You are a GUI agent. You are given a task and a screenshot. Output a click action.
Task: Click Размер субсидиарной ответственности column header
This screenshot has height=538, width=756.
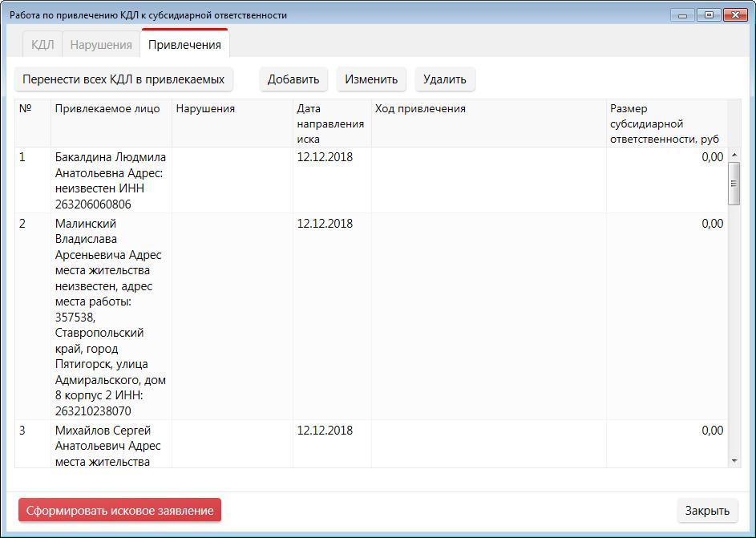(664, 123)
